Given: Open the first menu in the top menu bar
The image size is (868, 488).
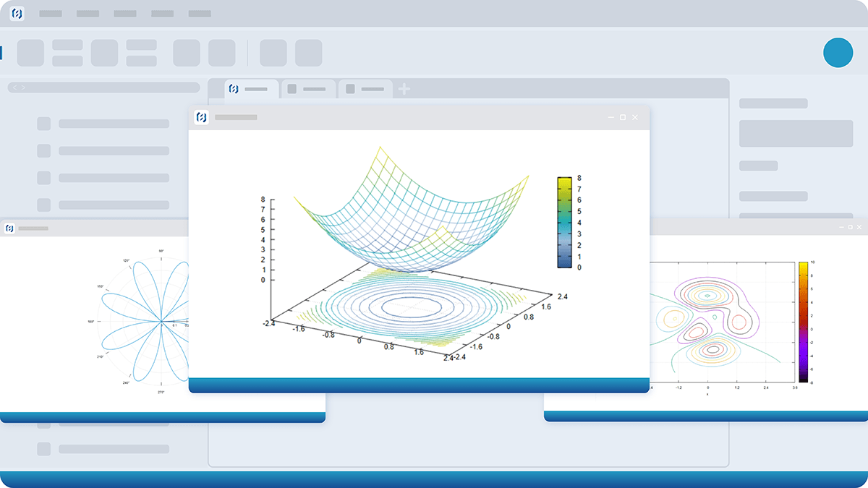Looking at the screenshot, I should (50, 14).
